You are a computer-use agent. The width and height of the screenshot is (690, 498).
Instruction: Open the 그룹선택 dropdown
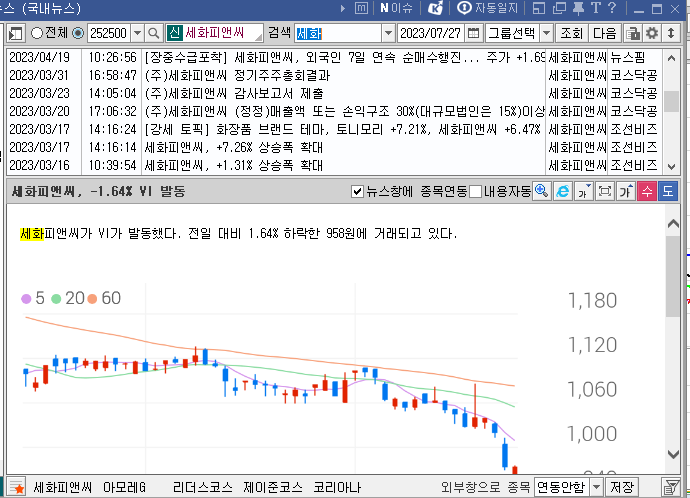[546, 33]
